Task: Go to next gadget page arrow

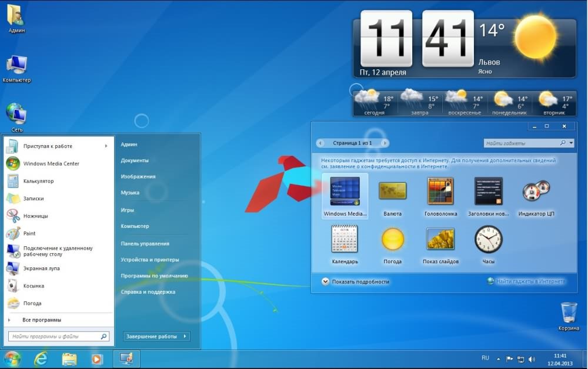Action: 384,143
